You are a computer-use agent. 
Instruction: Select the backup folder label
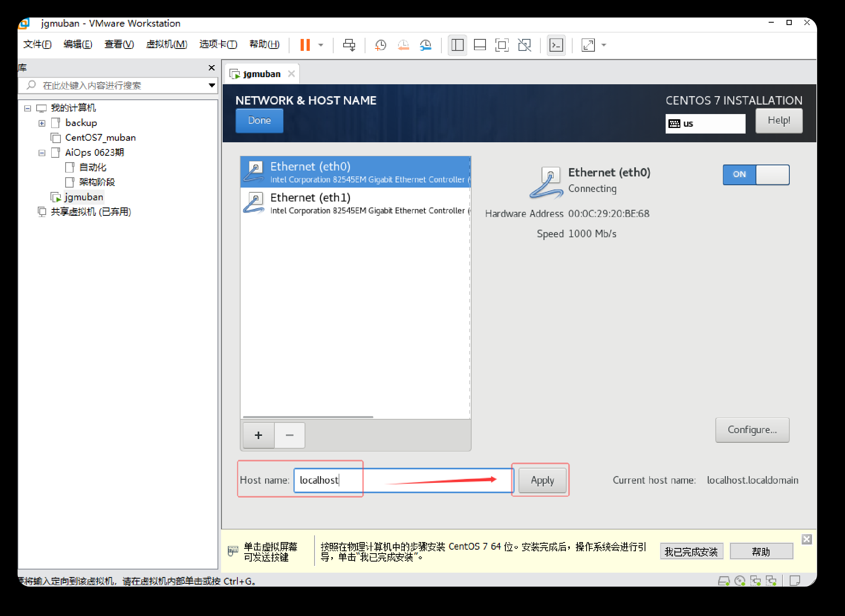pyautogui.click(x=81, y=123)
